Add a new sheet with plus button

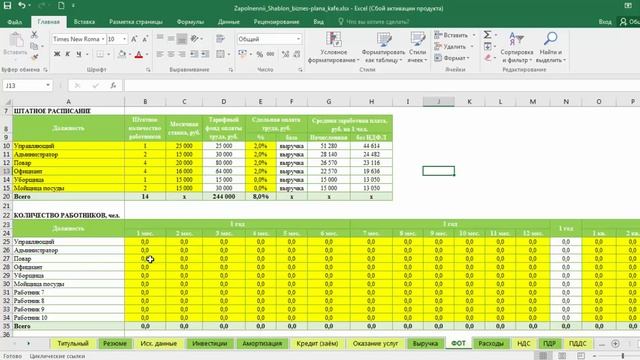(615, 344)
